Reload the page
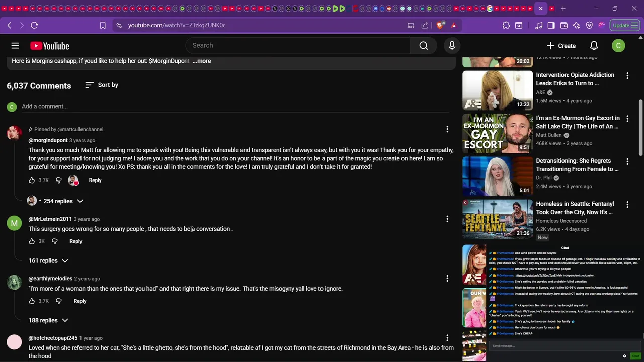 pyautogui.click(x=34, y=25)
